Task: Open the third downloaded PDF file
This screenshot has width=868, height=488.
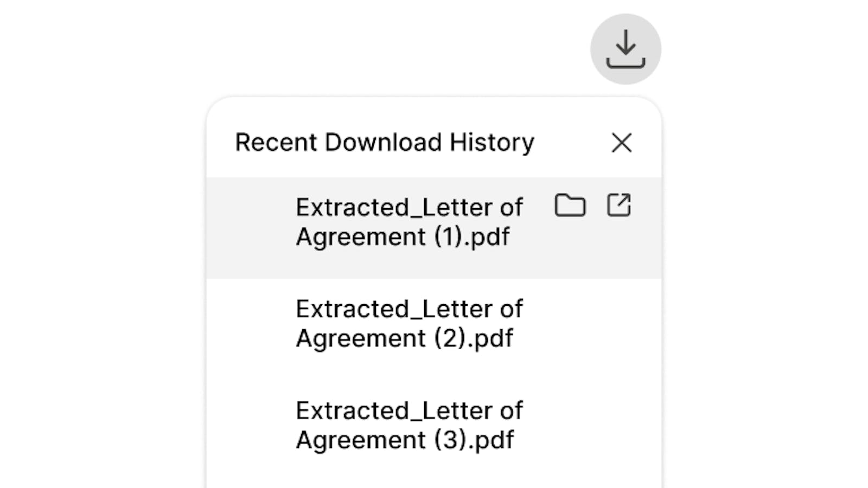Action: 409,425
